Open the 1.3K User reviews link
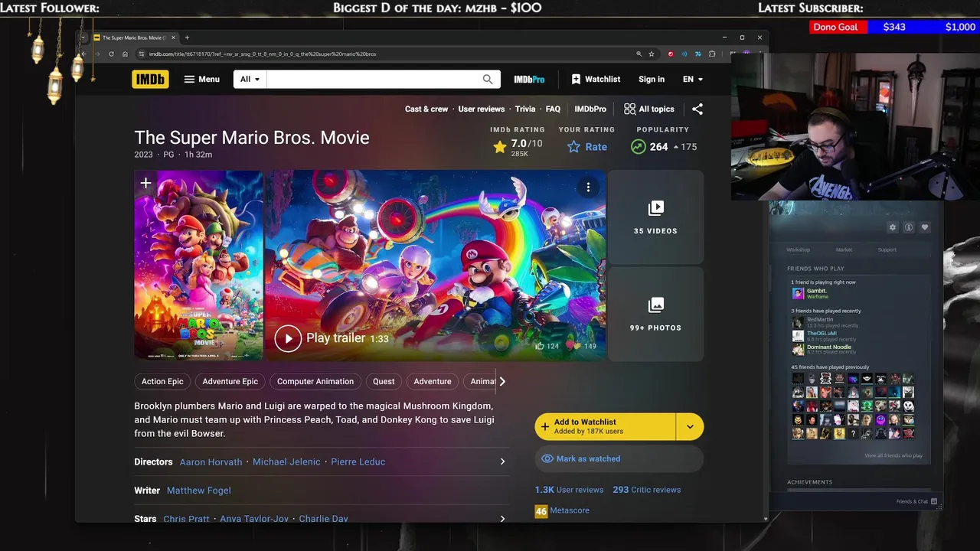The height and width of the screenshot is (551, 980). (x=569, y=490)
